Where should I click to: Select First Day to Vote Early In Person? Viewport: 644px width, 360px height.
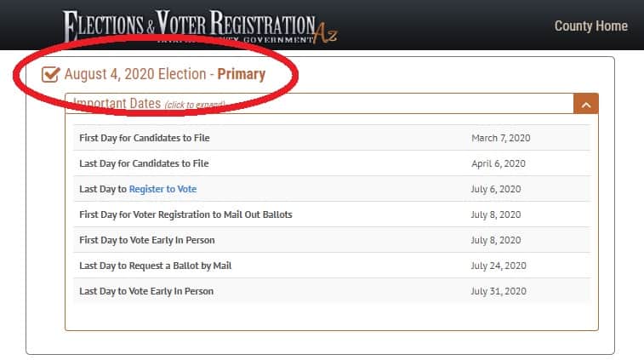coord(332,240)
